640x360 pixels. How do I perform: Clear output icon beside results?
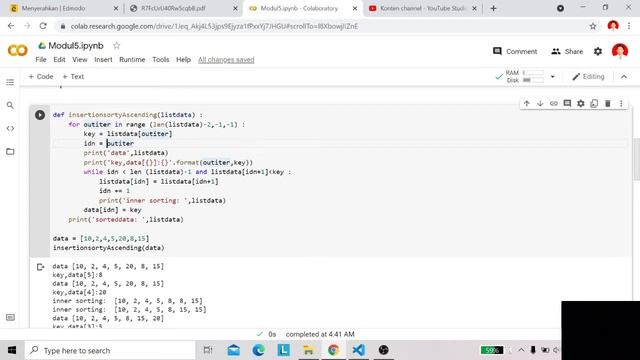(x=40, y=267)
